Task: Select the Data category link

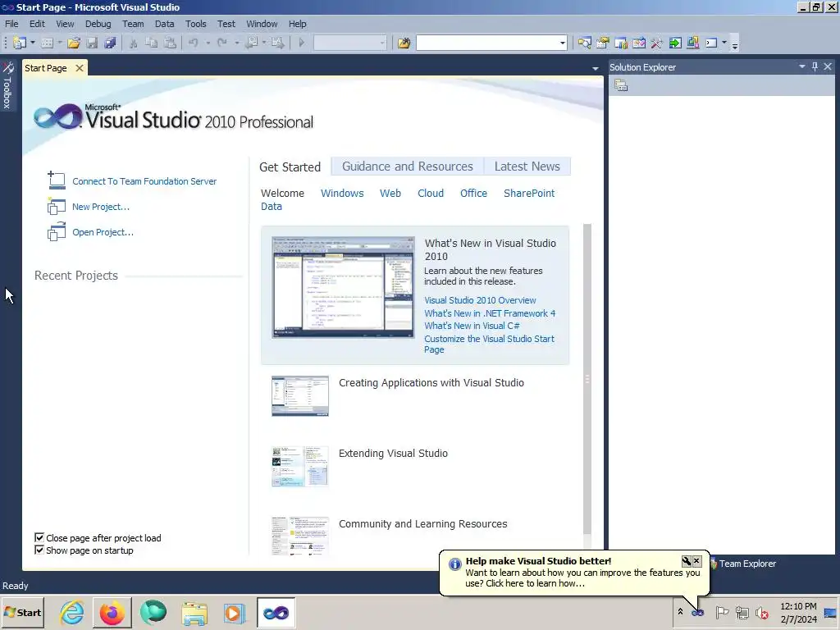Action: pos(271,207)
